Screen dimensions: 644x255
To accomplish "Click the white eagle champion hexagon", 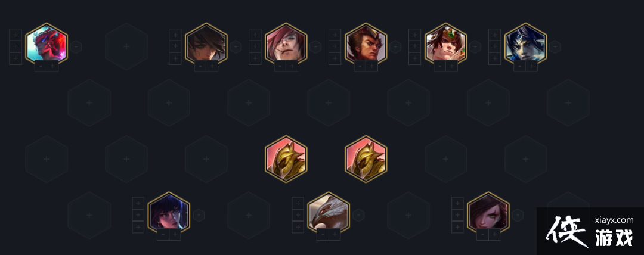I will point(329,213).
